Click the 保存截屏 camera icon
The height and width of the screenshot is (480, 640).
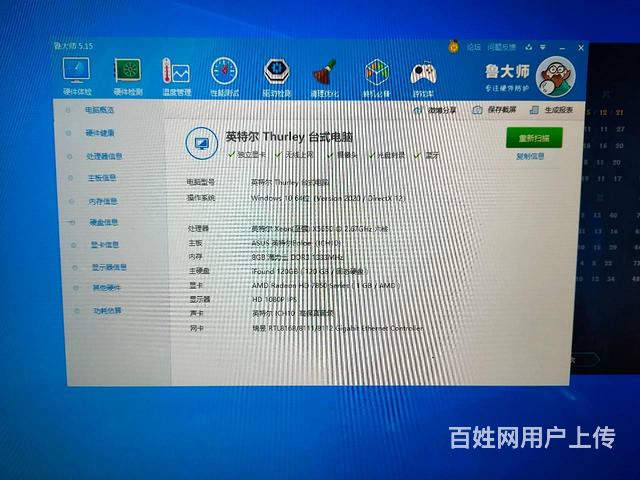click(x=477, y=110)
